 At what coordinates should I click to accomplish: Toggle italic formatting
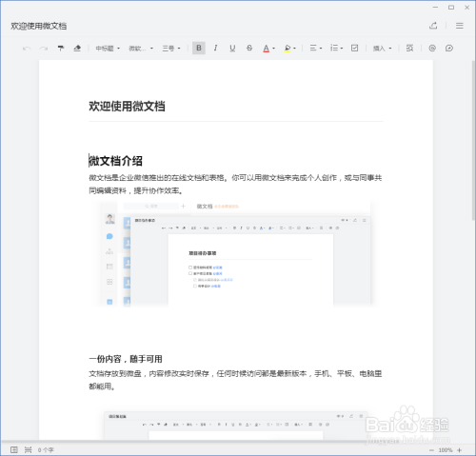[x=216, y=48]
